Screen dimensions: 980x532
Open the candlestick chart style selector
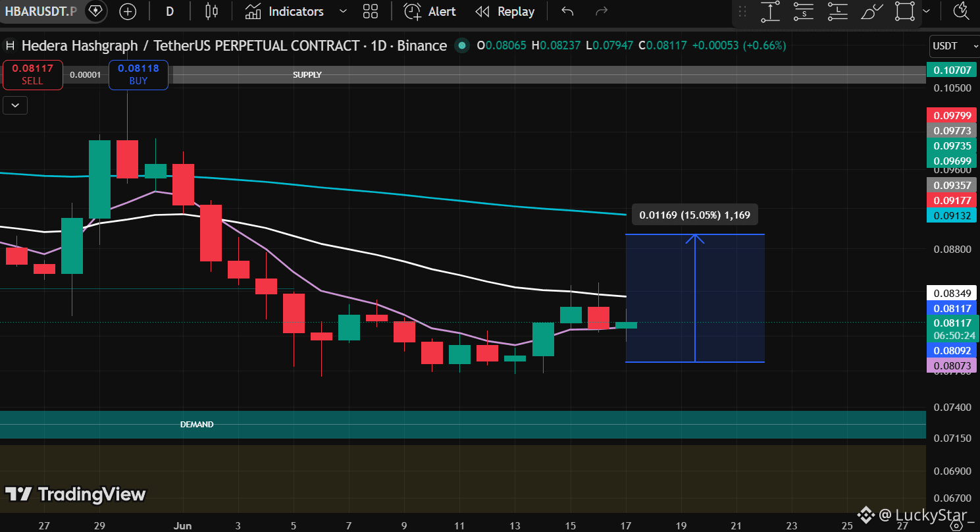coord(211,11)
